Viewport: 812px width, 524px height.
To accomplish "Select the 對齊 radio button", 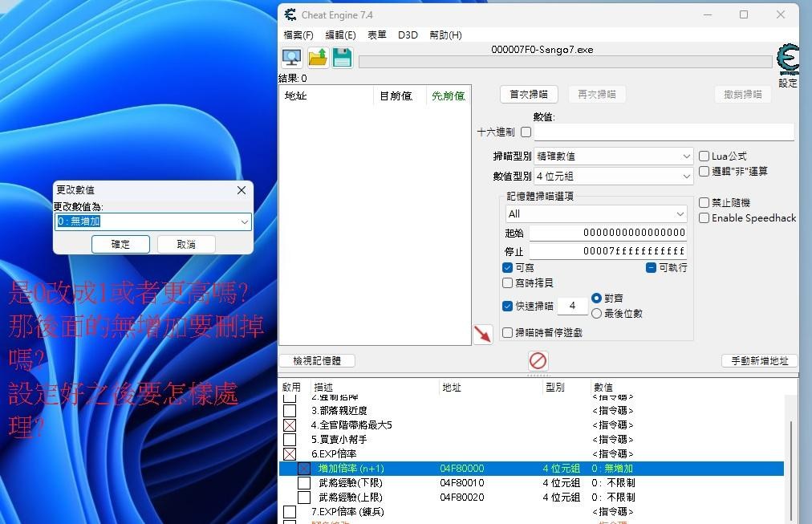I will pos(597,299).
